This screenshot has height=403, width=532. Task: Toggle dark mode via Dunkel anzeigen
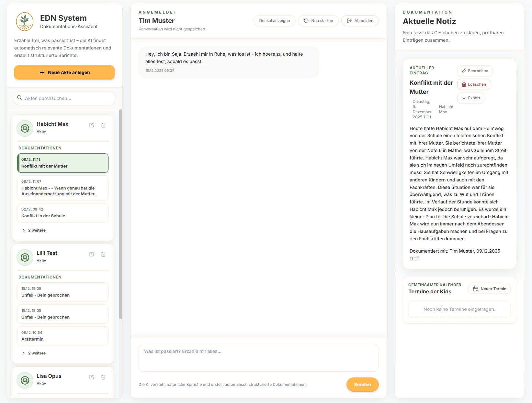[x=274, y=20]
